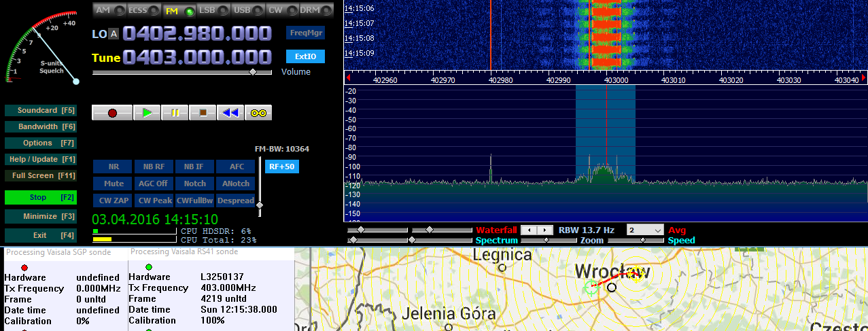Screen dimensions: 868x331
Task: Click Legnica on the map
Action: pyautogui.click(x=502, y=256)
